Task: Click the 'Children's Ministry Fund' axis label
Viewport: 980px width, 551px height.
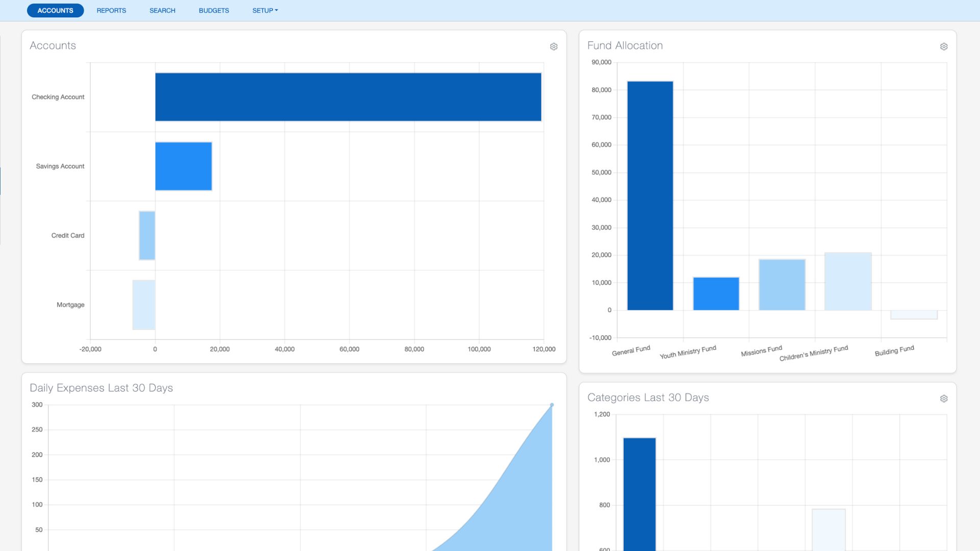Action: click(x=813, y=353)
